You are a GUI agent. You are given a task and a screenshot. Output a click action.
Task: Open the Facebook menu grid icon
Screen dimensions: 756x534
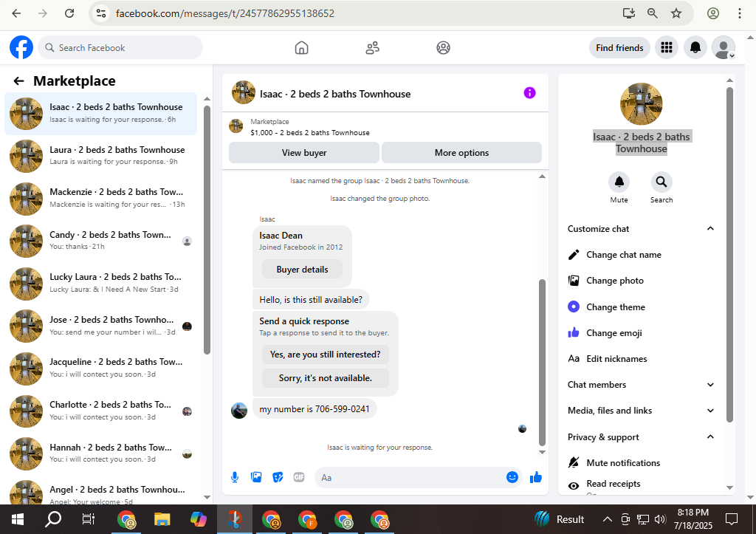click(x=667, y=47)
